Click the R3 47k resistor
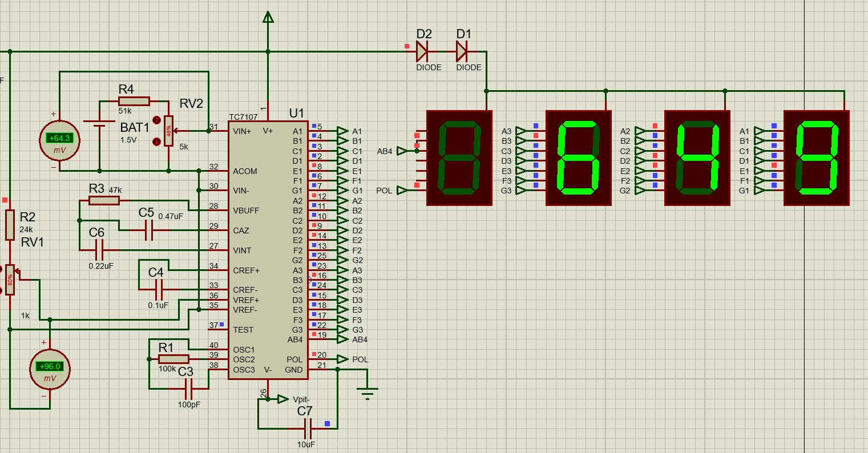 pos(104,200)
